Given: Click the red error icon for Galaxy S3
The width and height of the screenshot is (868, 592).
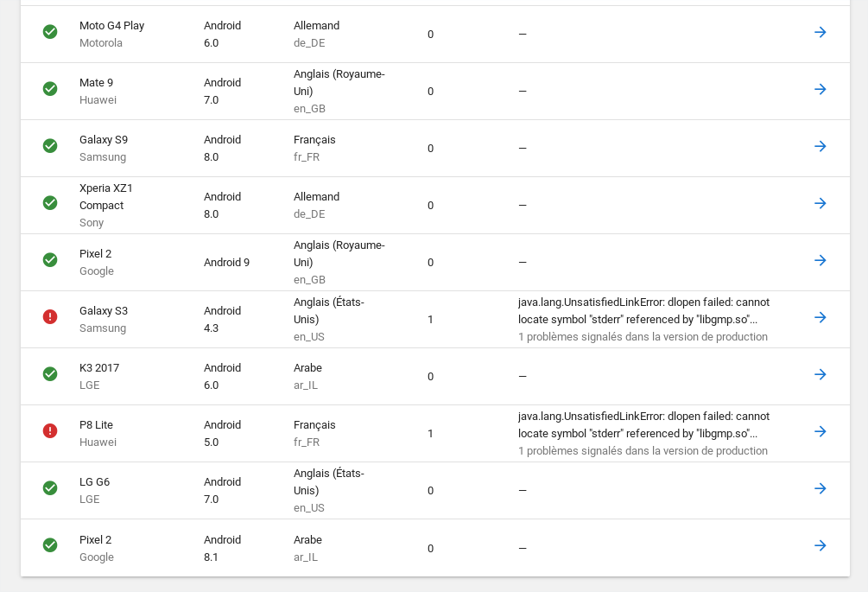Looking at the screenshot, I should click(50, 317).
